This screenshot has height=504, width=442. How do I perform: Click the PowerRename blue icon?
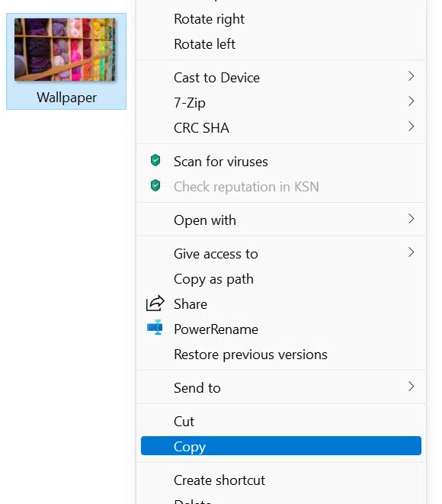pyautogui.click(x=155, y=328)
